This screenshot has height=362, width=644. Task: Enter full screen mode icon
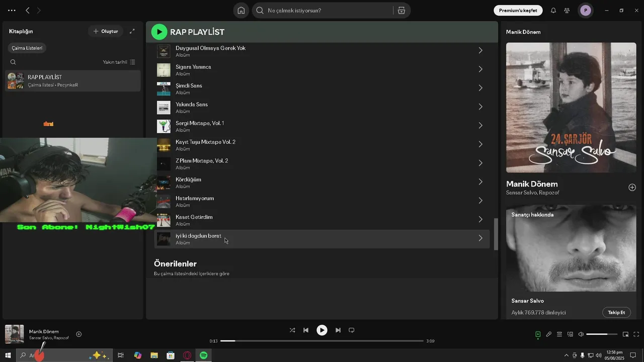click(x=636, y=334)
